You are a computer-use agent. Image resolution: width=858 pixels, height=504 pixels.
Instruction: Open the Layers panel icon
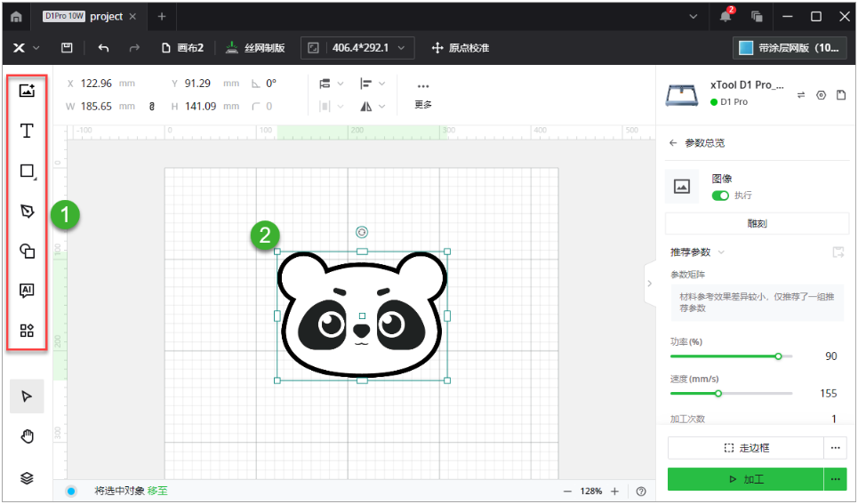(x=27, y=477)
